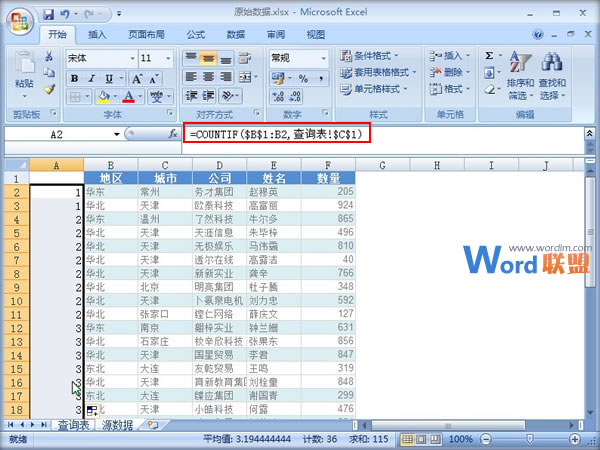The width and height of the screenshot is (600, 450).
Task: Open the 常规 number format dropdown
Action: pos(324,58)
